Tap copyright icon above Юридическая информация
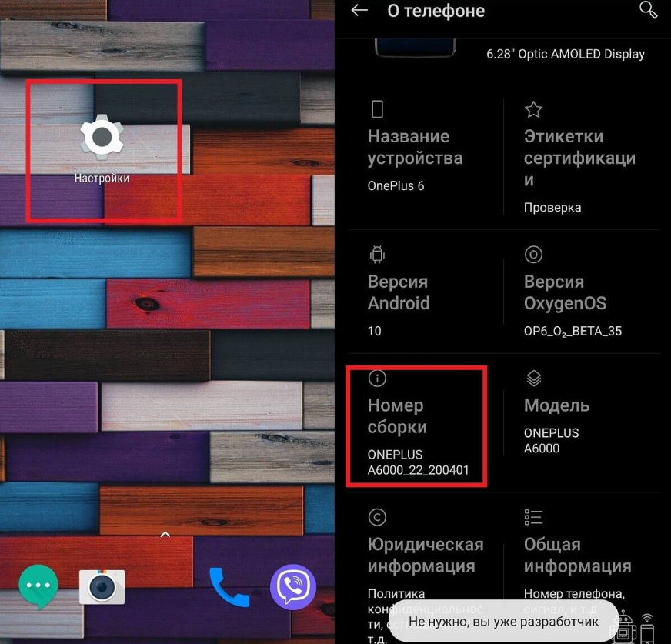The width and height of the screenshot is (671, 644). (377, 517)
